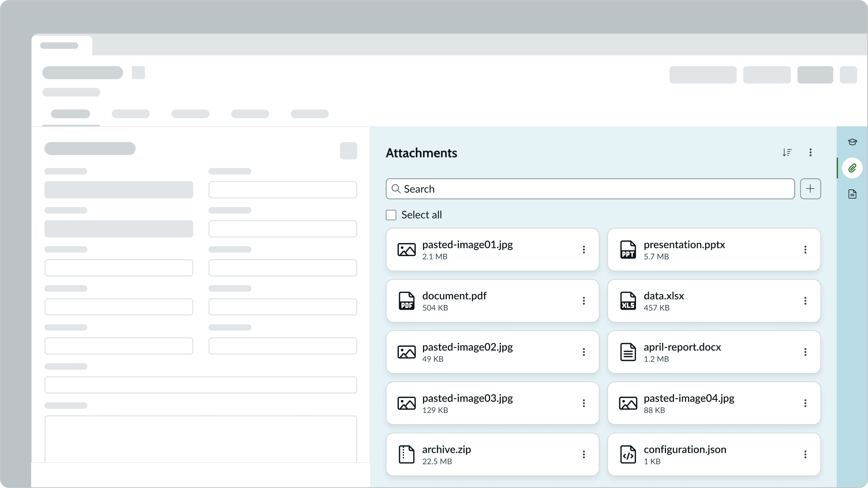
Task: Click the code icon of configuration.json
Action: click(628, 455)
